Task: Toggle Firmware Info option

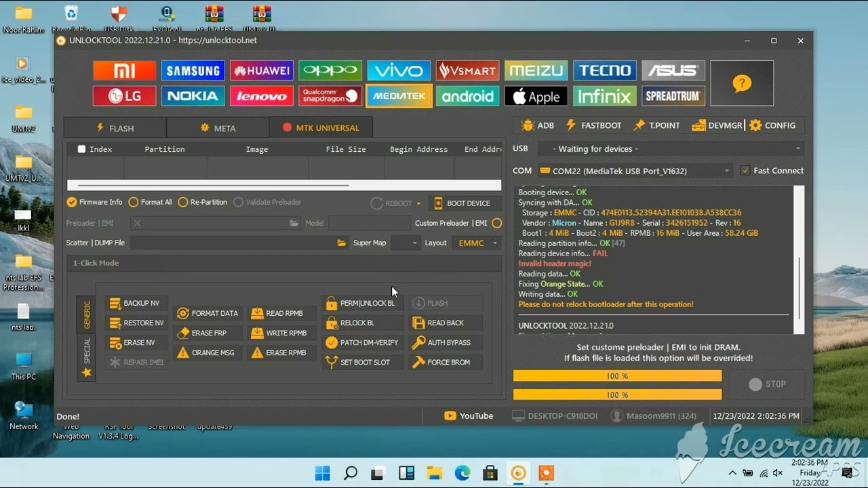Action: click(x=94, y=202)
